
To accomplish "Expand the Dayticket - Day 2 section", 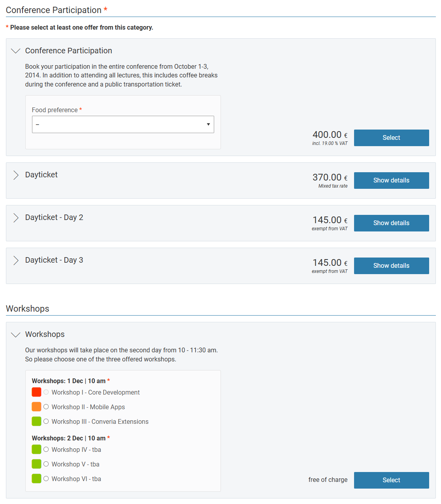I will 15,218.
